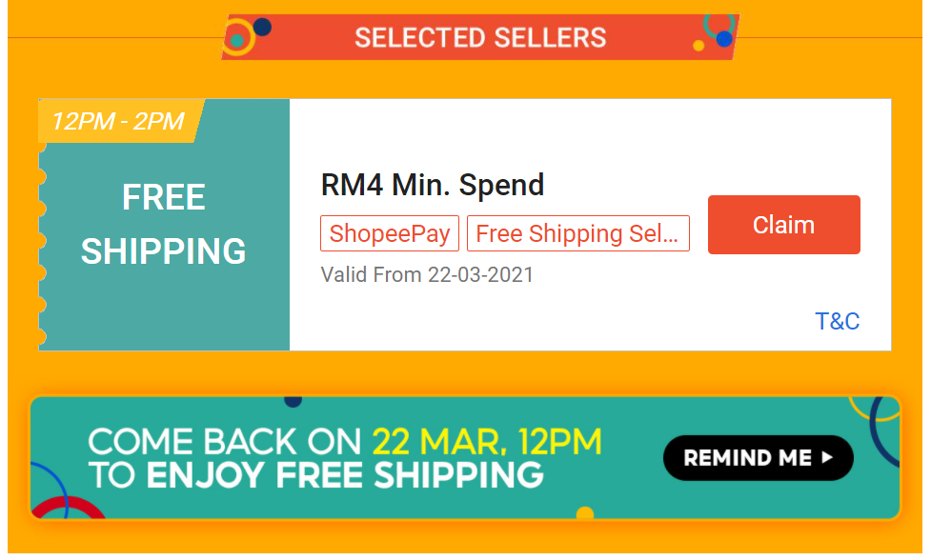Select the ShopeePay tag
Screen dimensions: 931x560
(390, 233)
